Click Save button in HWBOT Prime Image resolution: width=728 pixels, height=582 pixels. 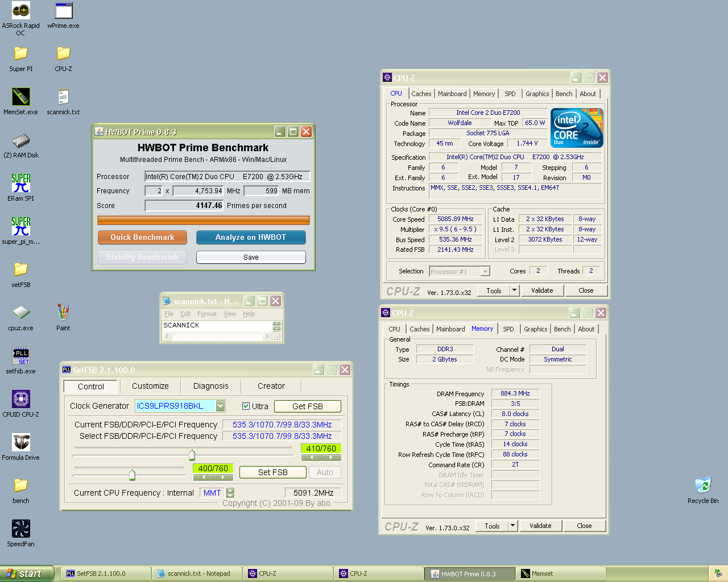[251, 257]
